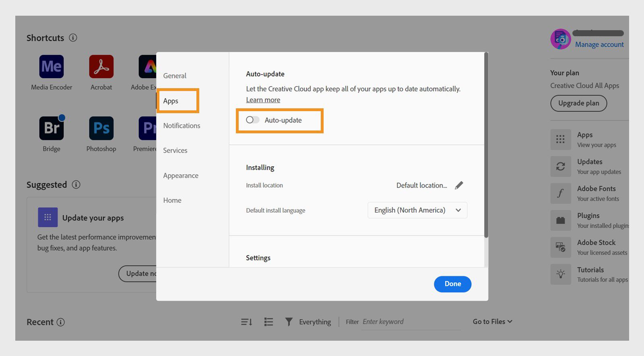Open the Everything filter dropdown
644x356 pixels.
tap(315, 322)
